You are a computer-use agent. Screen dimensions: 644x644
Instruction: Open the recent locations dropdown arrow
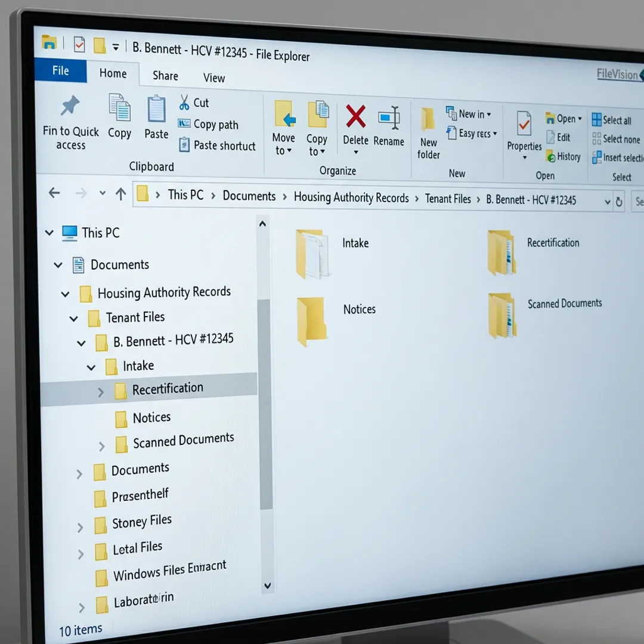pyautogui.click(x=103, y=193)
